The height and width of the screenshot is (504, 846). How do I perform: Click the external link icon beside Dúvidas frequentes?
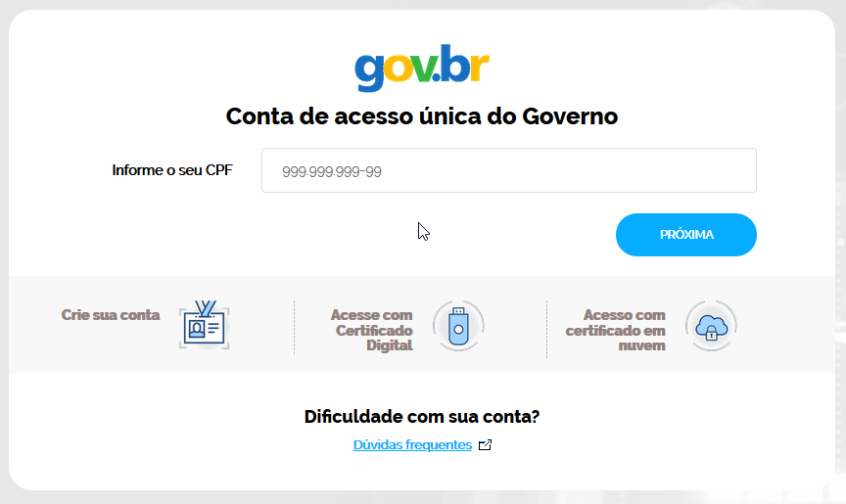[x=485, y=444]
